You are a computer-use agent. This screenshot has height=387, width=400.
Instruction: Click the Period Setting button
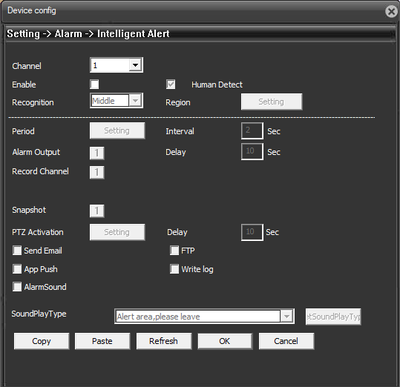[117, 131]
